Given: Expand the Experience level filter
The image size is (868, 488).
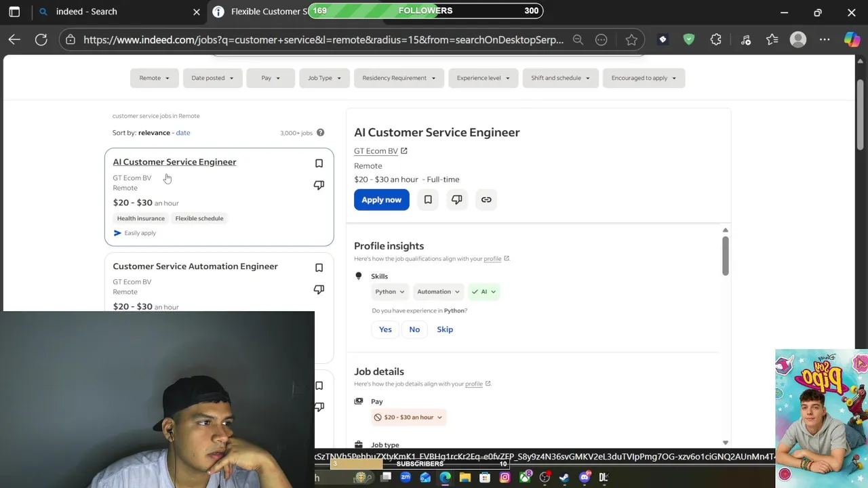Looking at the screenshot, I should pyautogui.click(x=484, y=78).
